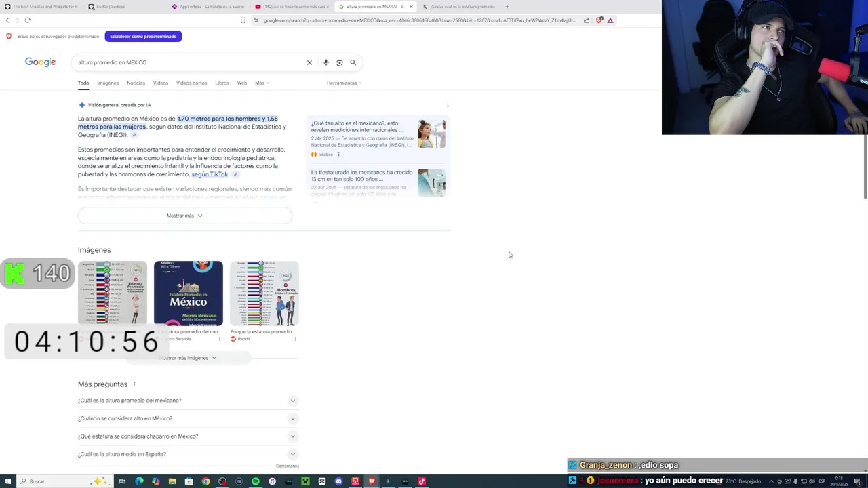The width and height of the screenshot is (868, 488).
Task: Switch to YouTube '(140) Así se hace' tab
Action: pos(293,7)
